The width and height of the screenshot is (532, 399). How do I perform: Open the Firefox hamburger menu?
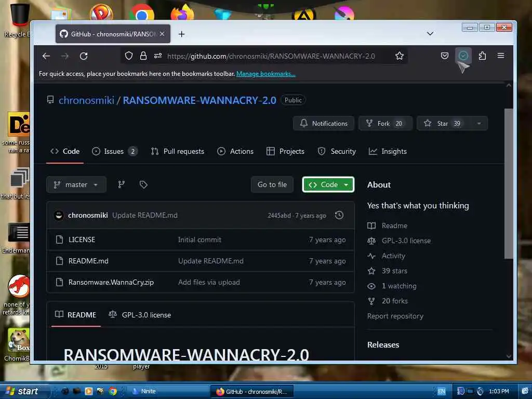(x=501, y=55)
